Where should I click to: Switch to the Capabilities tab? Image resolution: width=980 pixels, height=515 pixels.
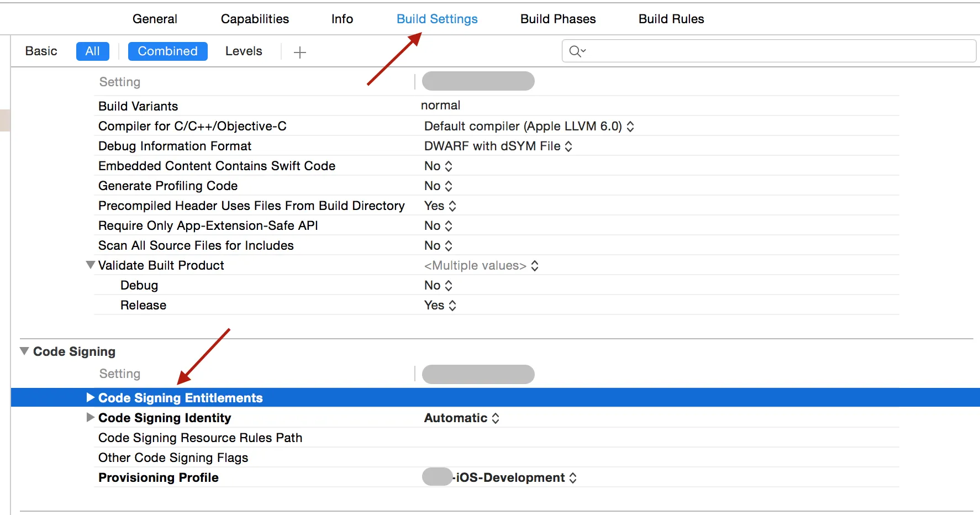click(x=255, y=19)
